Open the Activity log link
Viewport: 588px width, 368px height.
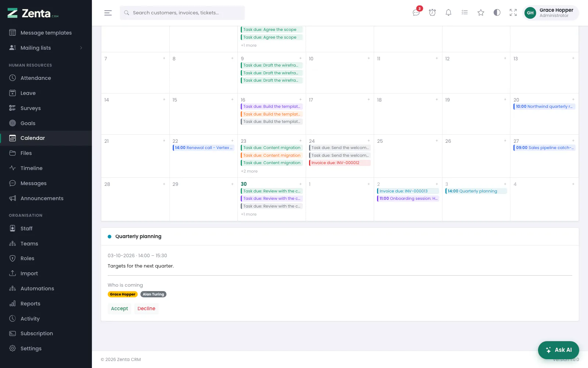(x=46, y=319)
